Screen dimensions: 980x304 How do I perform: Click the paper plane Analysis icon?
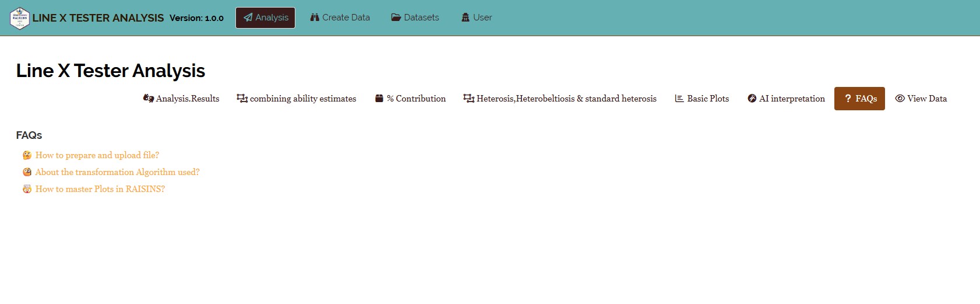tap(248, 18)
